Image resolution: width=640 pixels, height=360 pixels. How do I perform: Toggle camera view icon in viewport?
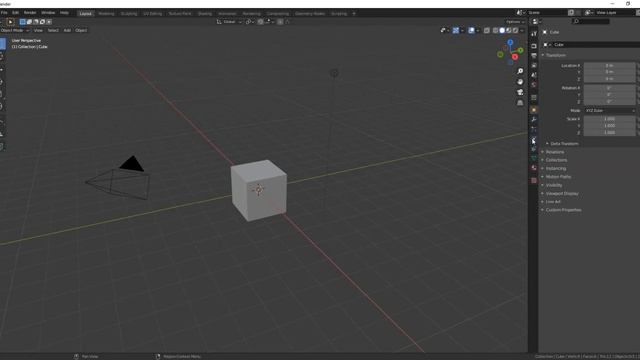coord(520,93)
